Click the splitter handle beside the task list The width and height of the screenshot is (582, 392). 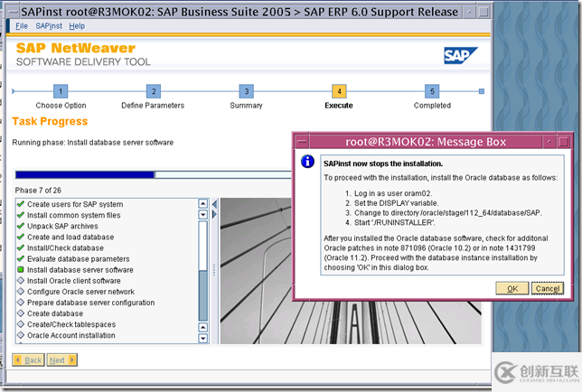[214, 270]
